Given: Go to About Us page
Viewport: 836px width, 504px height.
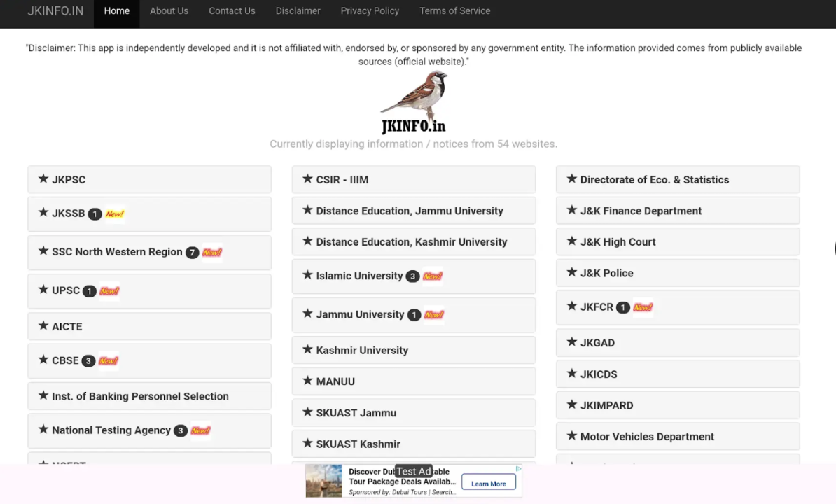Looking at the screenshot, I should [x=169, y=11].
